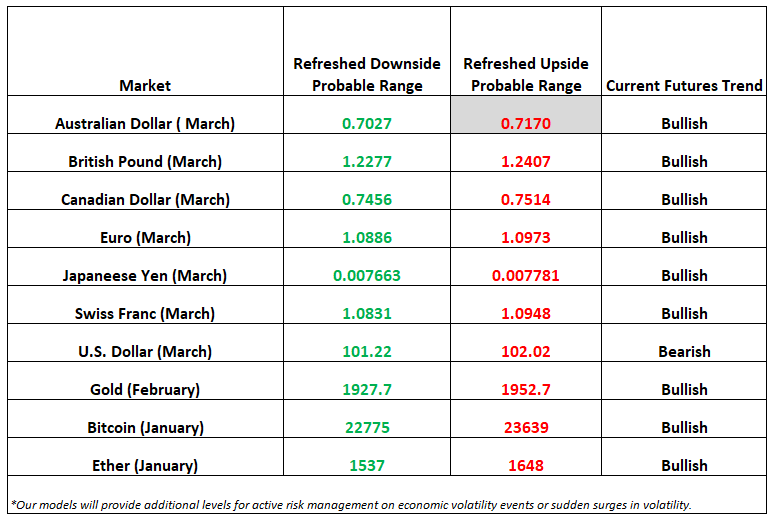The width and height of the screenshot is (776, 521).
Task: Select downside value 1.0831
Action: (367, 313)
